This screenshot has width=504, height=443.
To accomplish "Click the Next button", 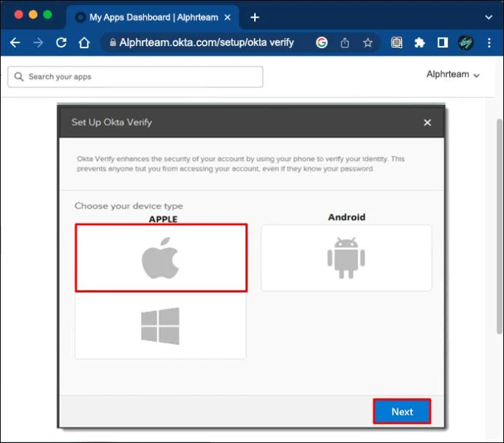I will pyautogui.click(x=402, y=412).
